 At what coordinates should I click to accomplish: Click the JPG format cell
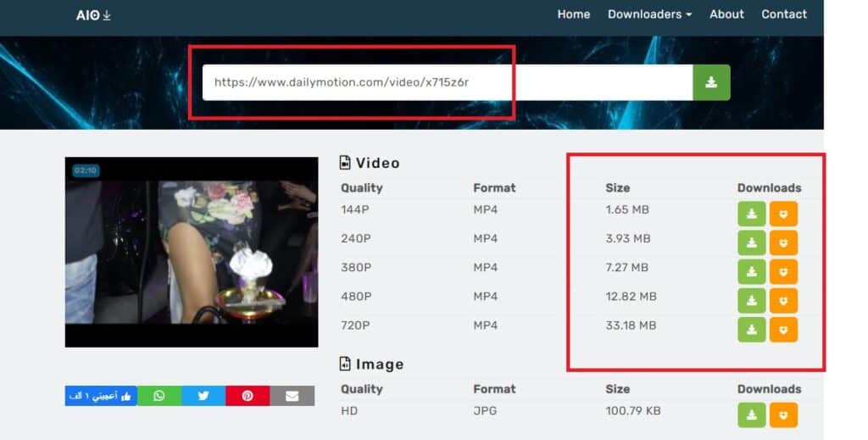point(485,411)
